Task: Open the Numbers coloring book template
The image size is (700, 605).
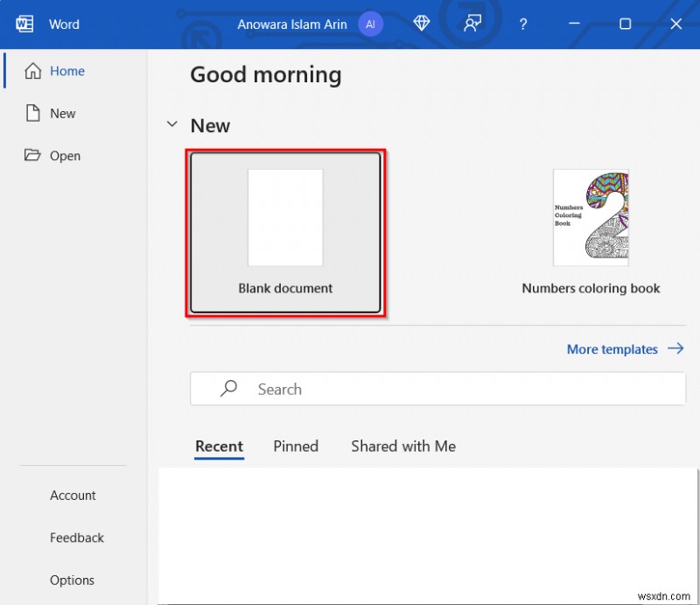Action: tap(591, 217)
